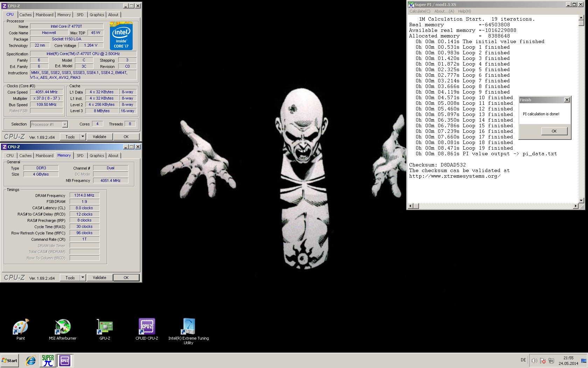Switch to Memory tab in top CPU-Z window
The width and height of the screenshot is (588, 368).
(x=64, y=15)
